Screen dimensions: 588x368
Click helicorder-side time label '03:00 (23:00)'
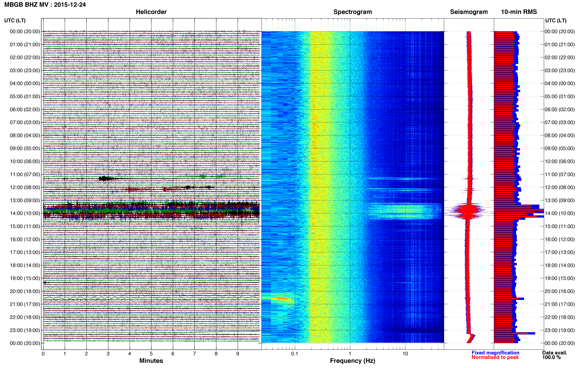(x=25, y=71)
